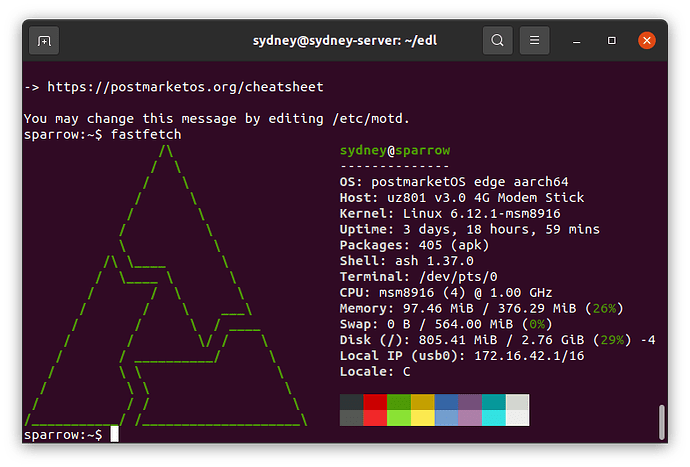690x467 pixels.
Task: Click the Swap usage line
Action: pyautogui.click(x=446, y=324)
